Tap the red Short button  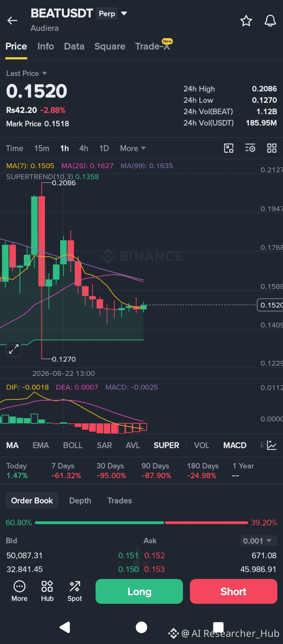(x=233, y=592)
